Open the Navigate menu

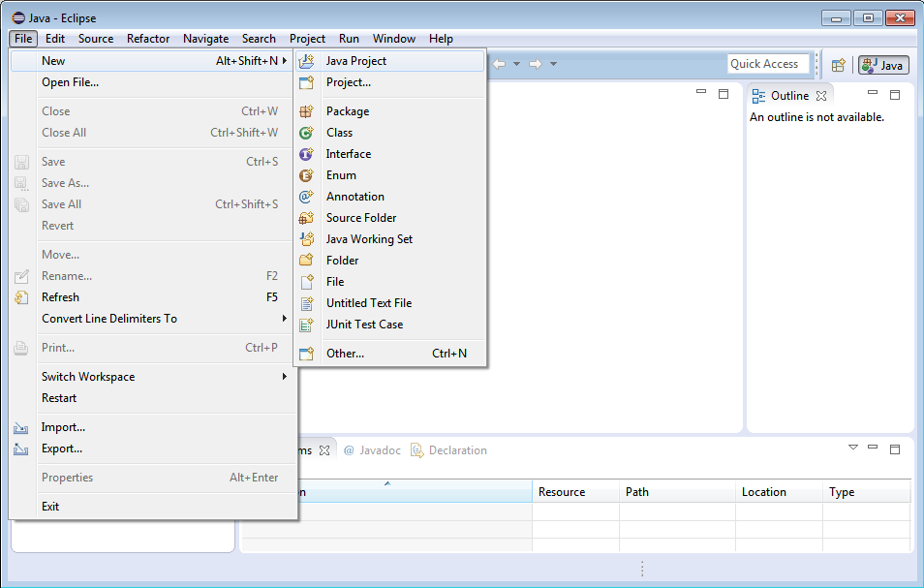[205, 39]
